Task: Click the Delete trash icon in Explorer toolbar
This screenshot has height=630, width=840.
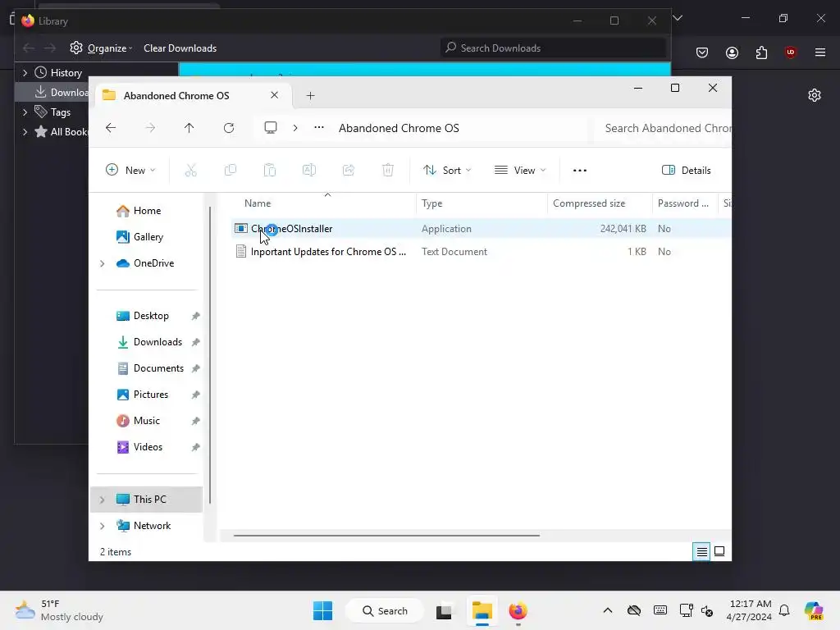Action: tap(388, 171)
